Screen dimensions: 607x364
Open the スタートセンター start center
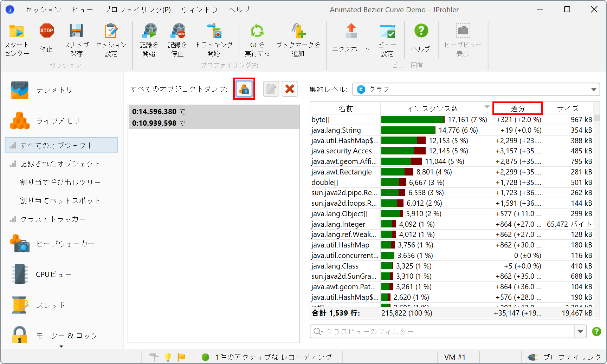coord(17,40)
